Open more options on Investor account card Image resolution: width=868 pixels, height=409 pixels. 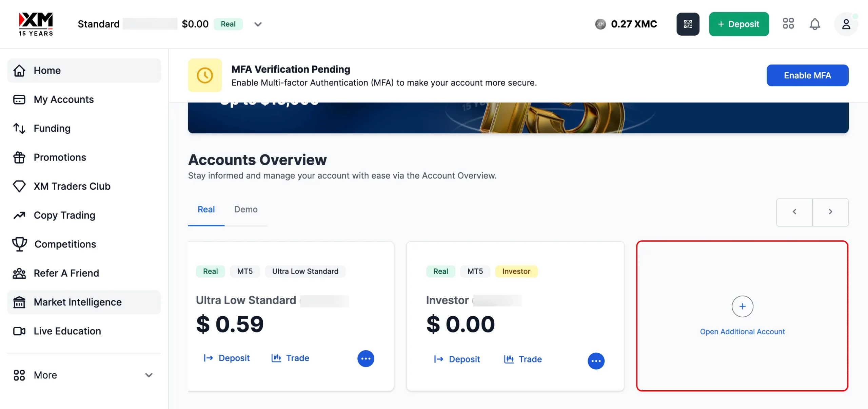coord(596,361)
